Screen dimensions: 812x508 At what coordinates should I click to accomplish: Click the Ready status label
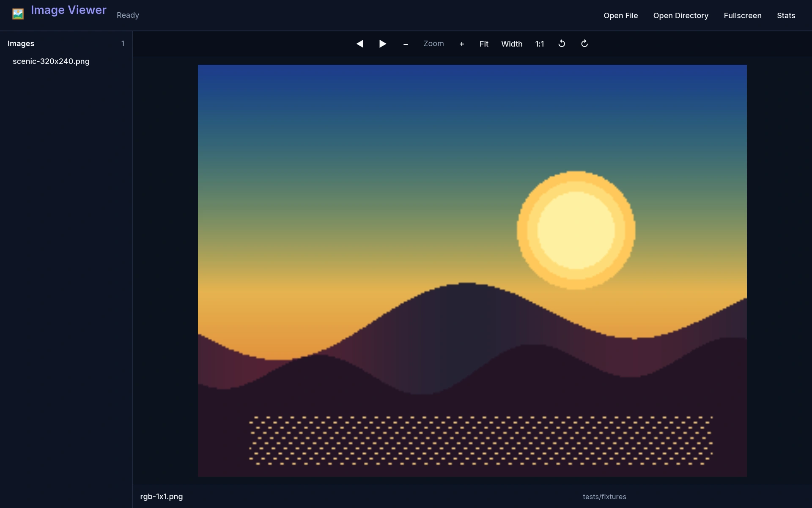(x=128, y=15)
